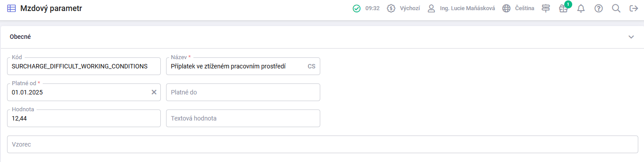Log out using the exit arrow icon

(634, 8)
